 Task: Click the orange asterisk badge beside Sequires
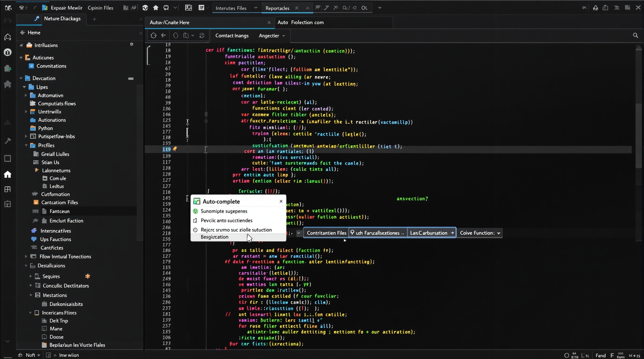tap(88, 276)
